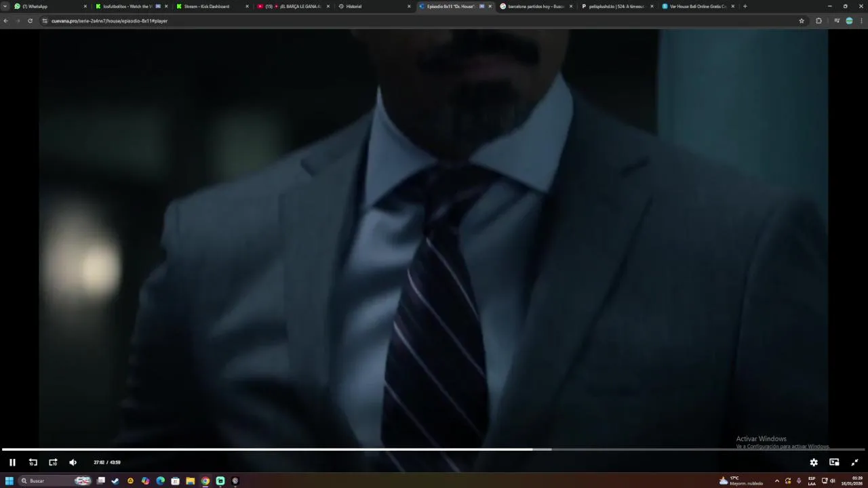This screenshot has width=868, height=488.
Task: Reload the cuevana.pro page
Action: [30, 21]
